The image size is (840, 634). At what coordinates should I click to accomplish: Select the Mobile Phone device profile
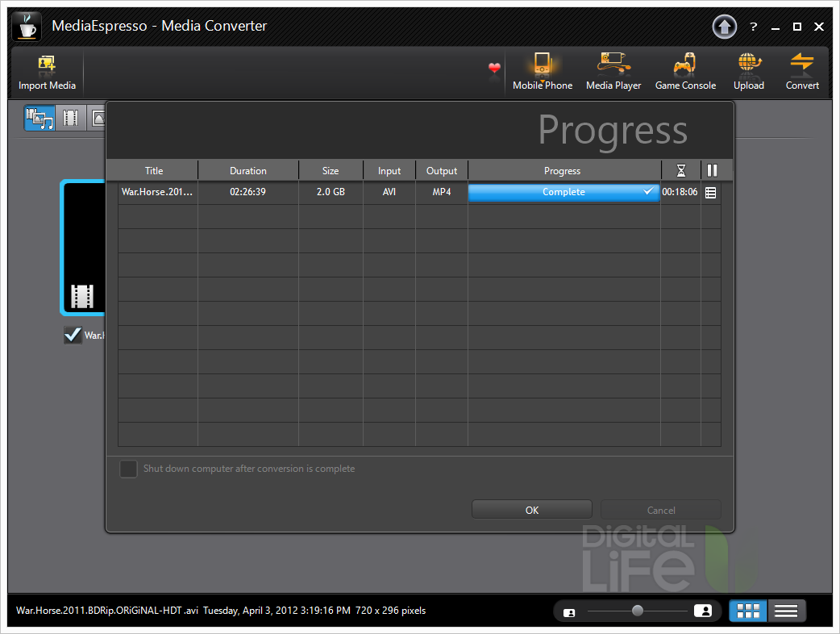[x=543, y=73]
